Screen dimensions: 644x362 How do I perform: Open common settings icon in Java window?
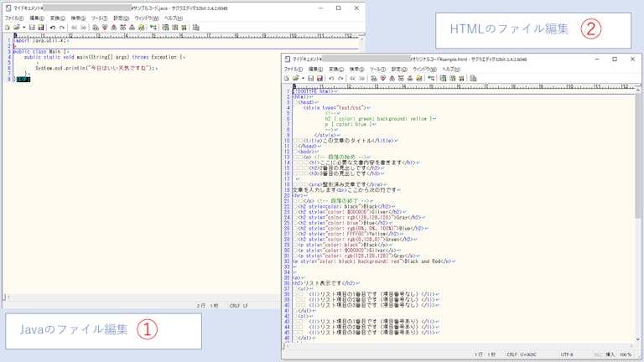coord(184,28)
